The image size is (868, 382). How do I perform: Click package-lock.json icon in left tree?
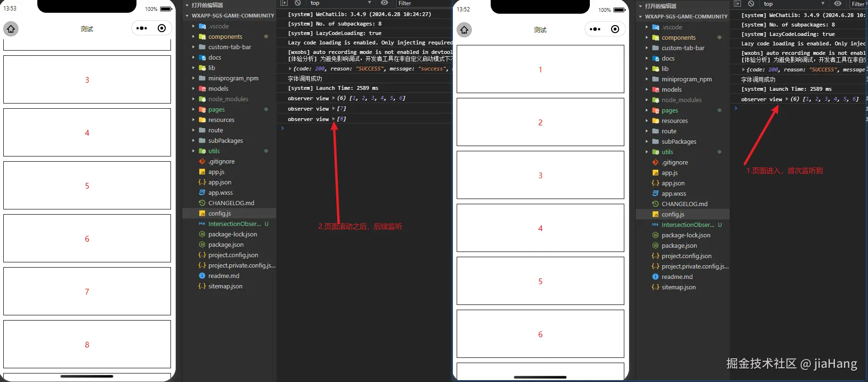pyautogui.click(x=202, y=234)
